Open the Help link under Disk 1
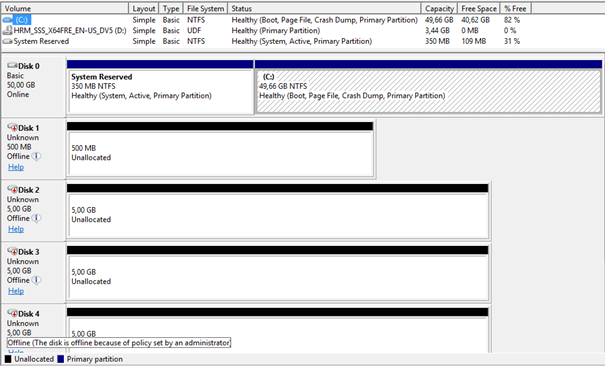Viewport: 605px width, 366px height. pos(16,167)
